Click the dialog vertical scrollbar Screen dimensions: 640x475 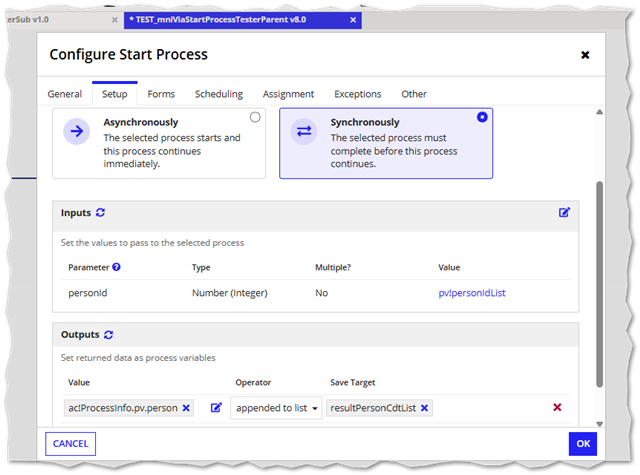pos(597,280)
